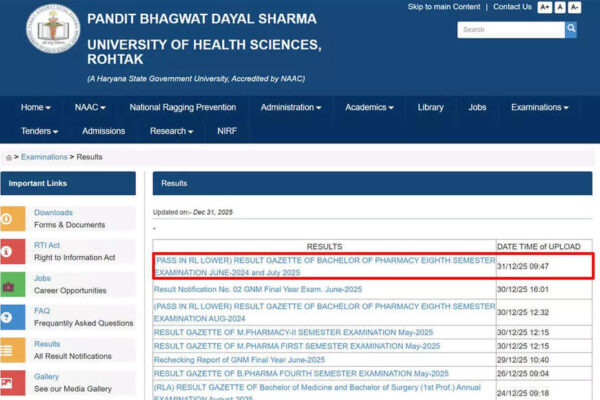Image resolution: width=600 pixels, height=400 pixels.
Task: Open Results sidebar link
Action: point(47,344)
